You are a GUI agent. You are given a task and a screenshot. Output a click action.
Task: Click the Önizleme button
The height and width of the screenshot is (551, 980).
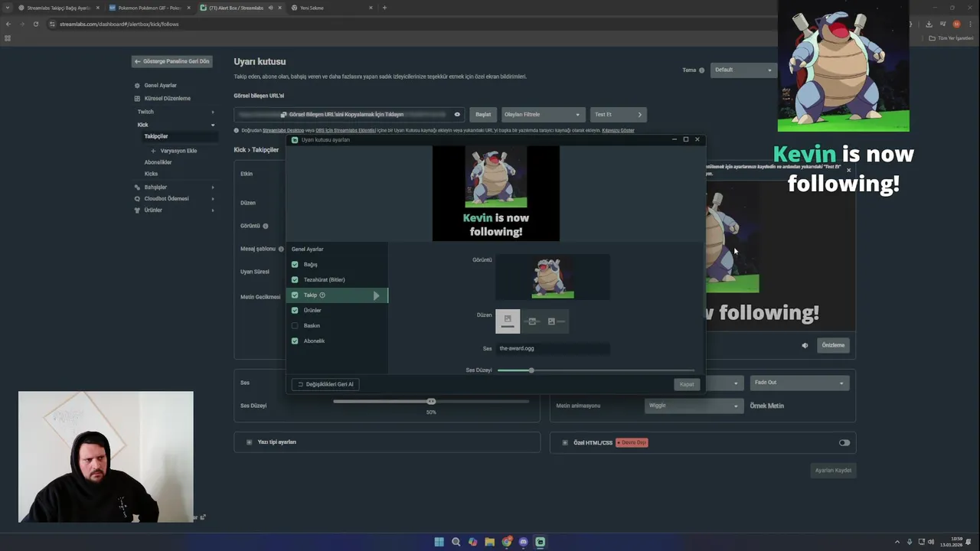[833, 345]
